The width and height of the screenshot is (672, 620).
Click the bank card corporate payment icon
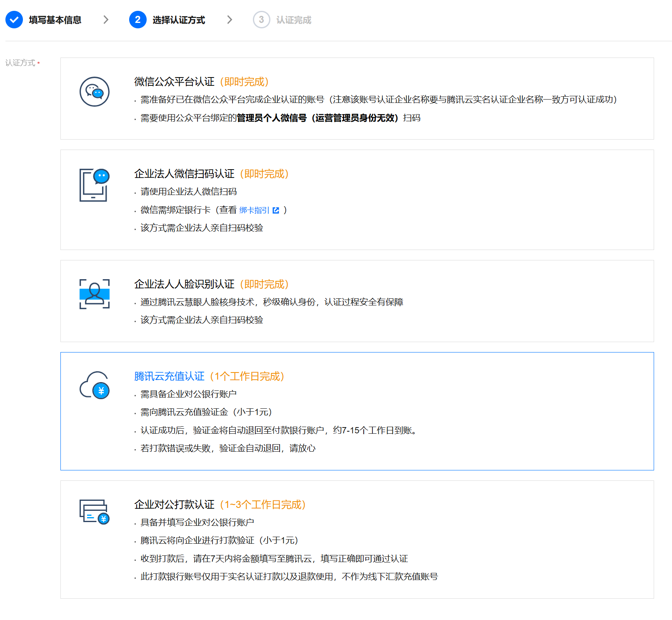click(x=95, y=512)
